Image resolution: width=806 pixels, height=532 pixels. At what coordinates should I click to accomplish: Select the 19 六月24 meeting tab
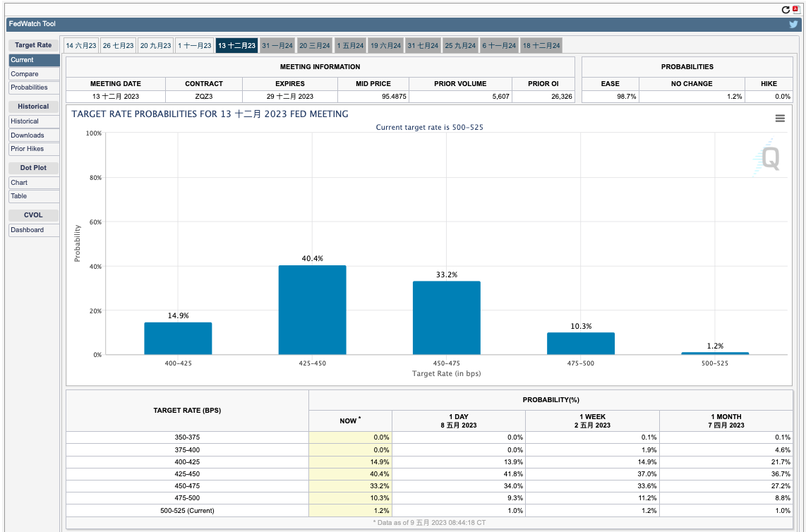point(386,46)
